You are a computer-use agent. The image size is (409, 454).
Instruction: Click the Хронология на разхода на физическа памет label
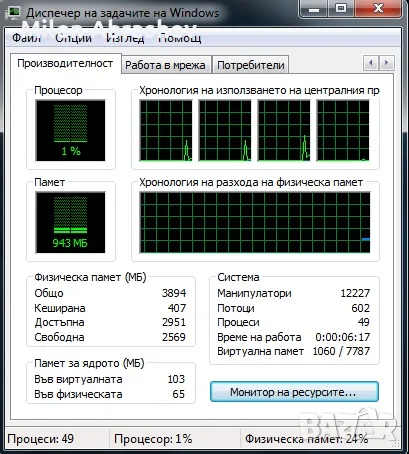(x=251, y=182)
